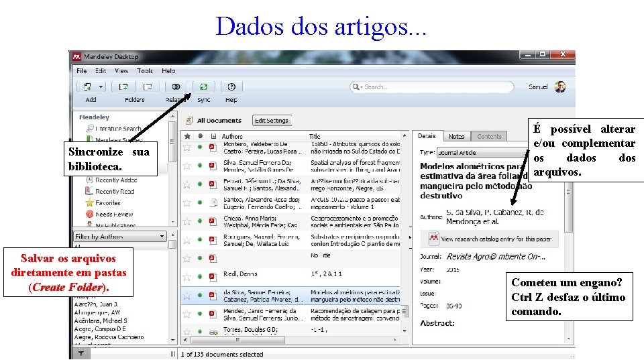644x362 pixels.
Task: Click the Recently Read icon in sidebar
Action: pyautogui.click(x=89, y=191)
